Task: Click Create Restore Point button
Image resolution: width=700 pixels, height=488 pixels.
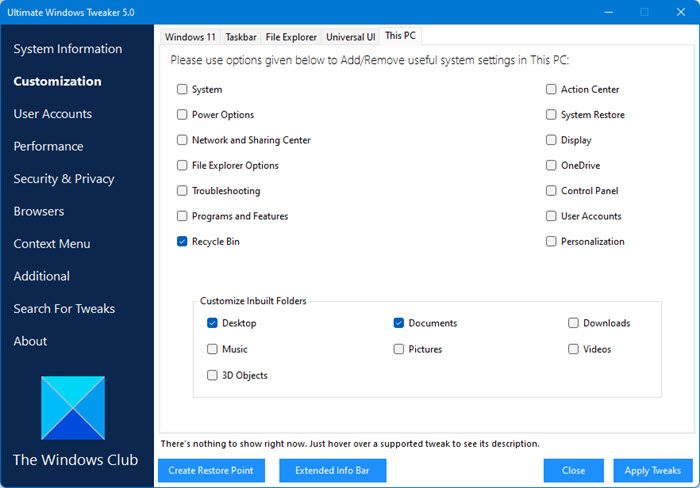Action: click(211, 471)
